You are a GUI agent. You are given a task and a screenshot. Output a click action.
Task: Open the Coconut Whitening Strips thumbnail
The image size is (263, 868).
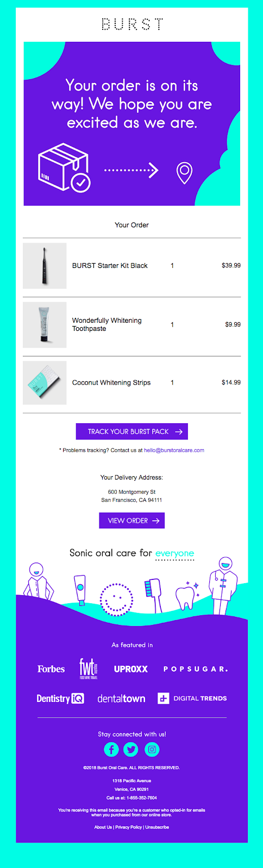coord(45,383)
